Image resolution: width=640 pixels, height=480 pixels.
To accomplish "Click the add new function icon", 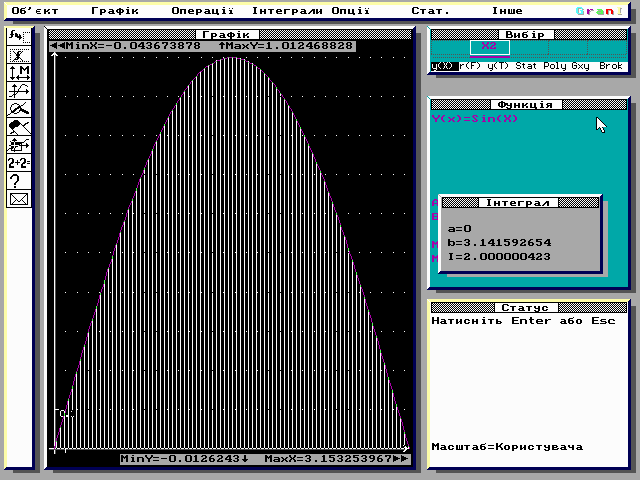I will click(x=19, y=37).
